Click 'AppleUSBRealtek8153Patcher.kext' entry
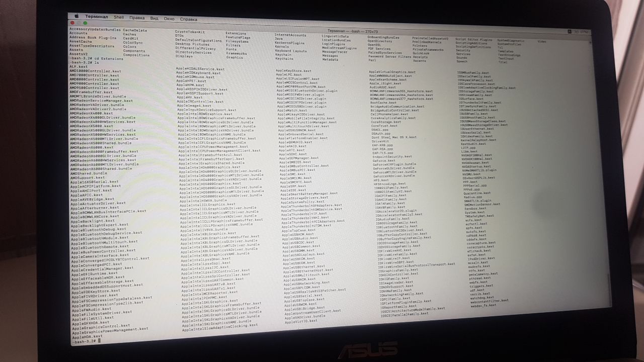 (x=314, y=290)
